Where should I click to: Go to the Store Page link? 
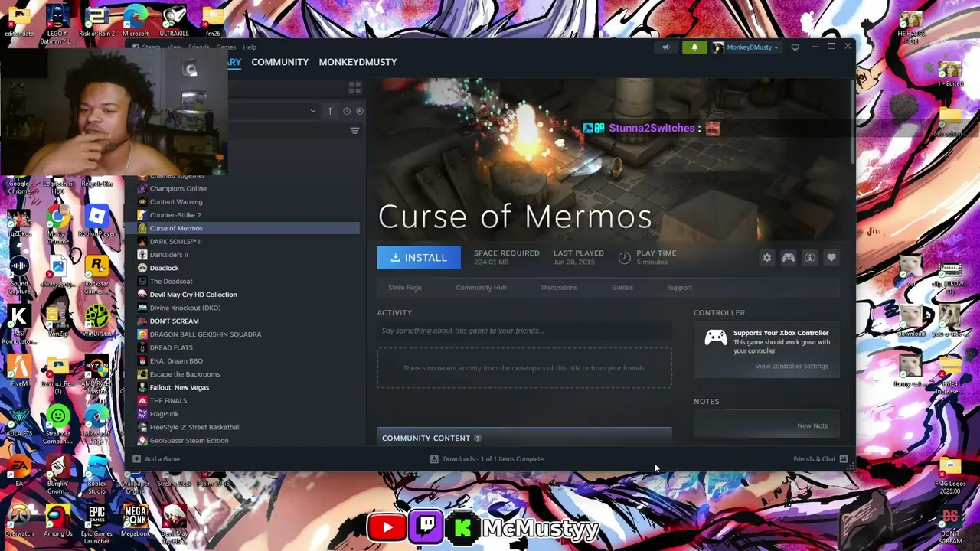[x=404, y=288]
